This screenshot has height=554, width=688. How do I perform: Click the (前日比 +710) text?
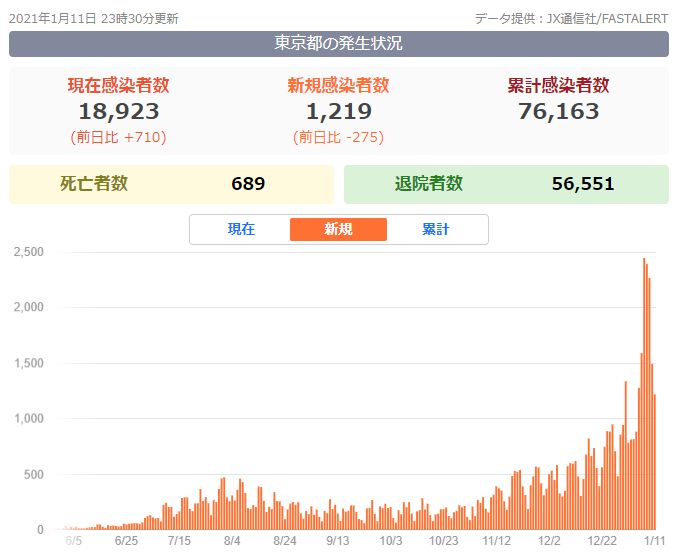[x=118, y=137]
